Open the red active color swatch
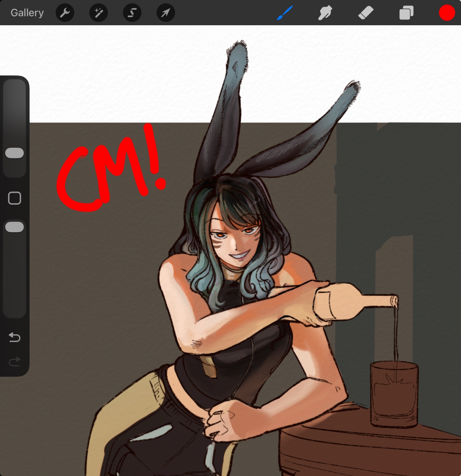This screenshot has height=476, width=461. click(447, 13)
